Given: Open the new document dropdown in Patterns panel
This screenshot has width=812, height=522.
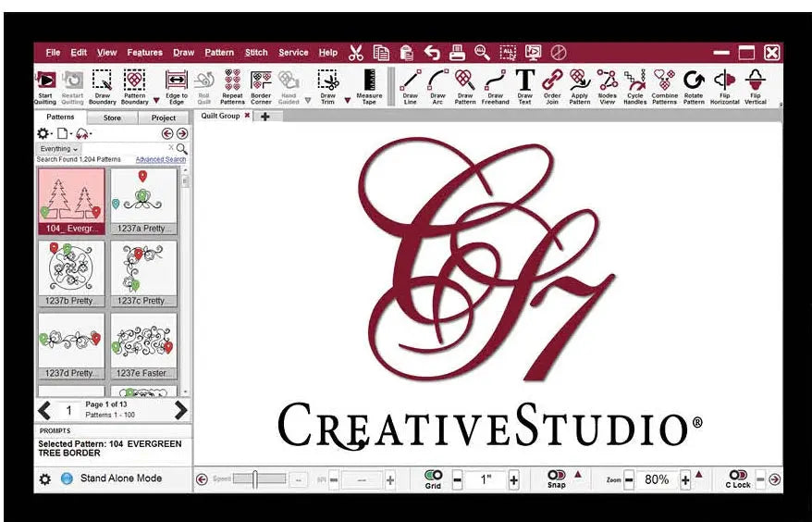Looking at the screenshot, I should click(x=64, y=134).
